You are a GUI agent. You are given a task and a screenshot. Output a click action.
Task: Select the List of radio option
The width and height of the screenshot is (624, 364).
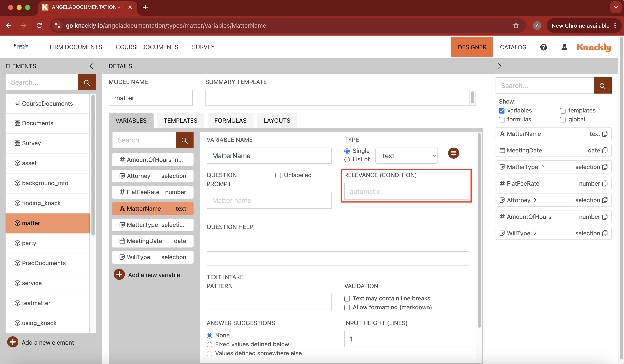tap(347, 160)
